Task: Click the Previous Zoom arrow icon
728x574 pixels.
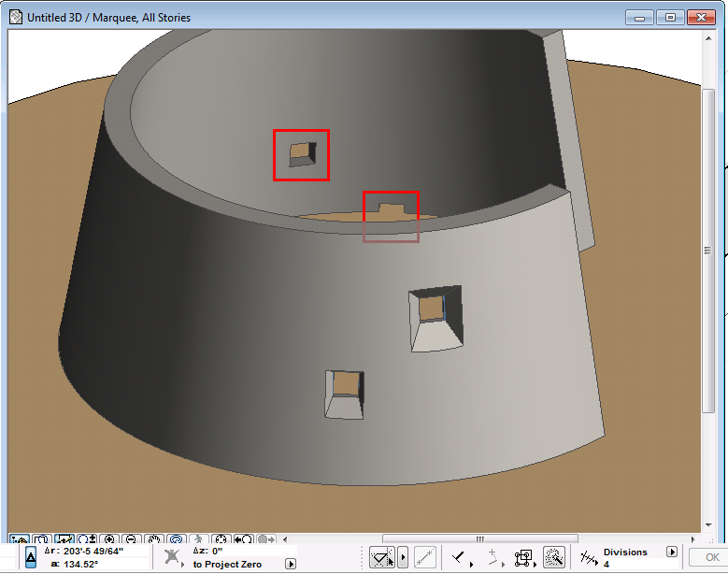Action: (x=243, y=539)
